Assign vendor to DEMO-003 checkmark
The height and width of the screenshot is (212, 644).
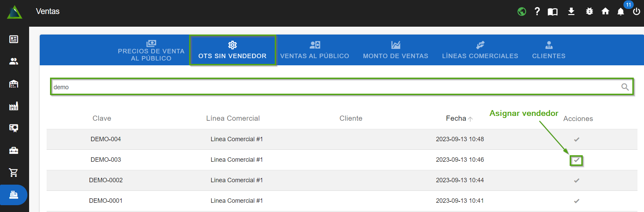(x=577, y=160)
